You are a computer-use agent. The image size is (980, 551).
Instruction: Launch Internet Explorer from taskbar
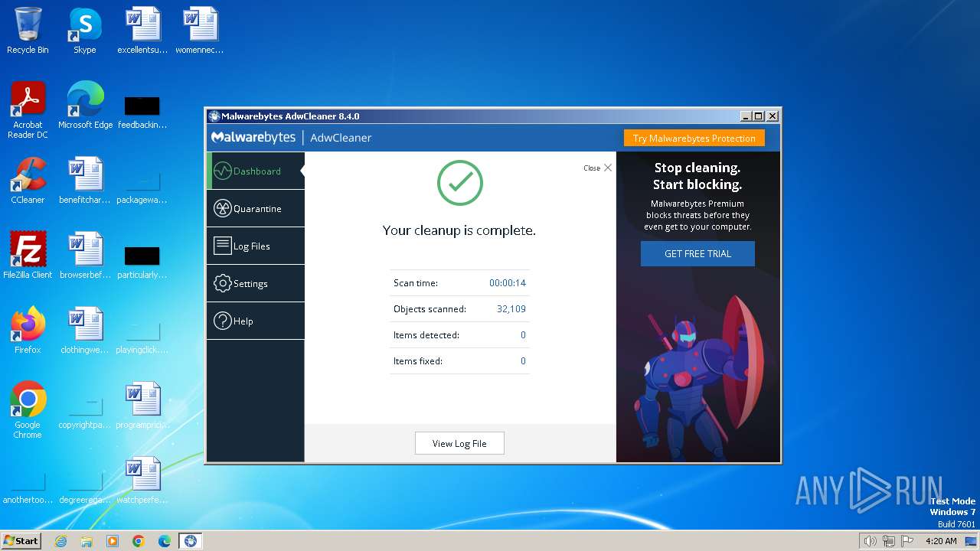[60, 541]
